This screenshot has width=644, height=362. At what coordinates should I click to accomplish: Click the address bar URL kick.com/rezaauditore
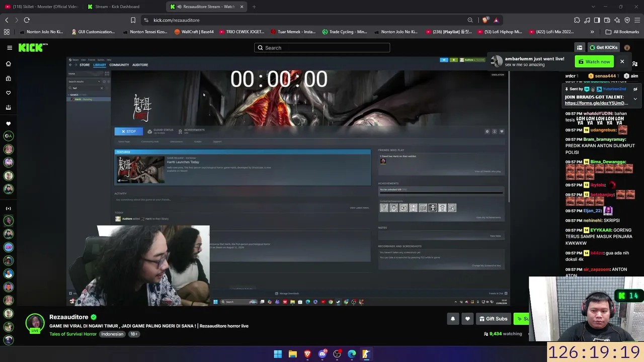(x=176, y=20)
